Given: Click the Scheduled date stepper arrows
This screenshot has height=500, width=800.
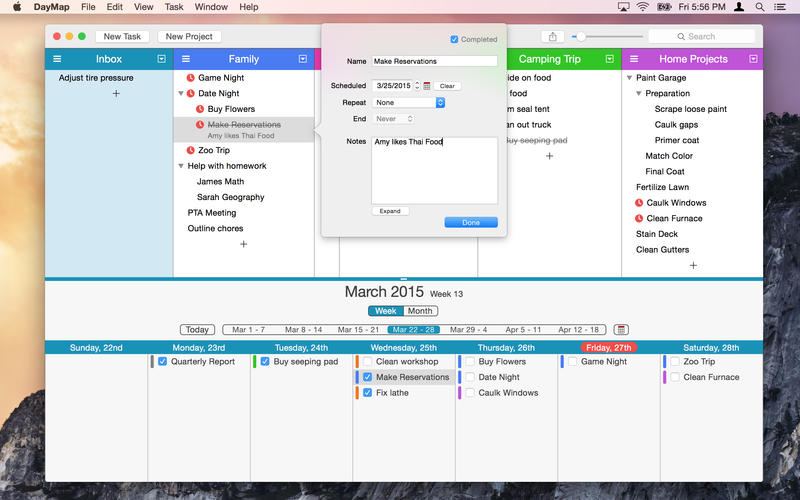Looking at the screenshot, I should coord(417,86).
